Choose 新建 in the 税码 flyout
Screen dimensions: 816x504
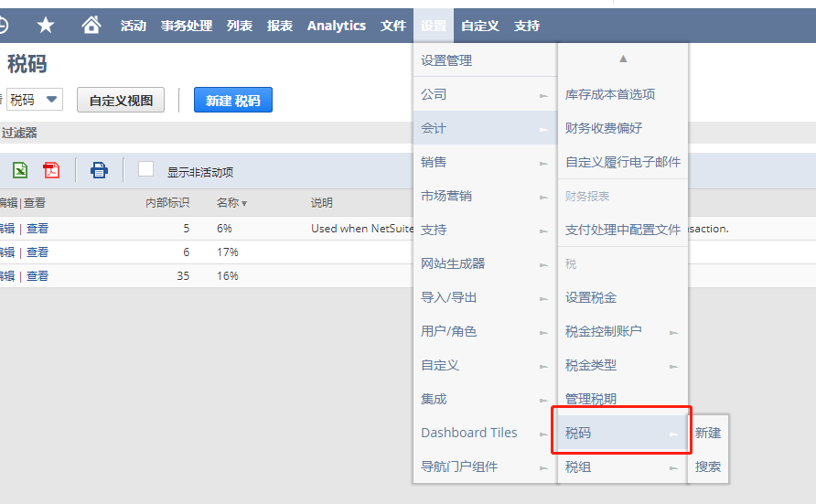click(708, 433)
